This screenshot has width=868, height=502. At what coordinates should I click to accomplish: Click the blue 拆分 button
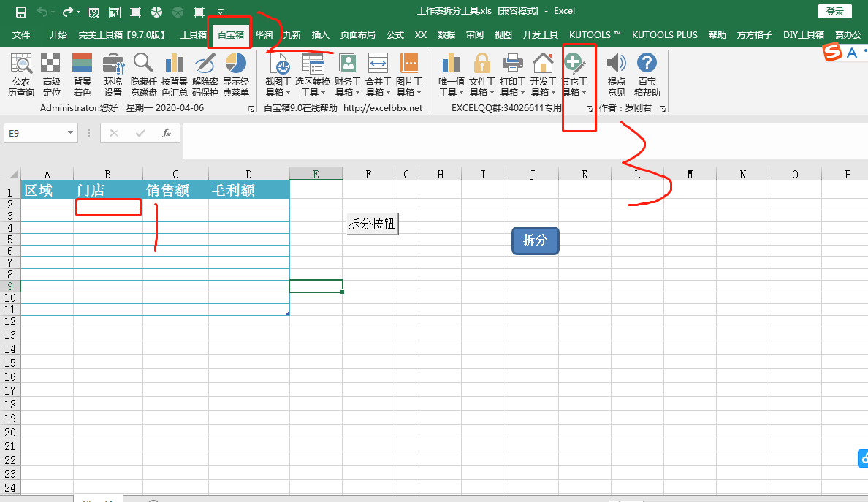[536, 240]
